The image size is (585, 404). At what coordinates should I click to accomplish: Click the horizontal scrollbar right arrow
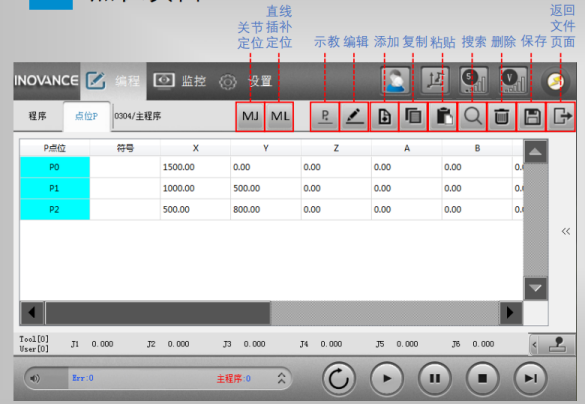coord(510,312)
